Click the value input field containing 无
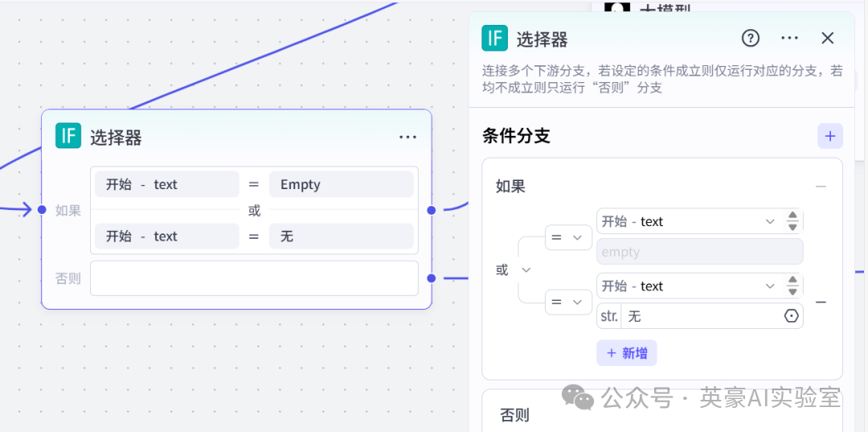Viewport: 868px width, 432px height. point(702,315)
